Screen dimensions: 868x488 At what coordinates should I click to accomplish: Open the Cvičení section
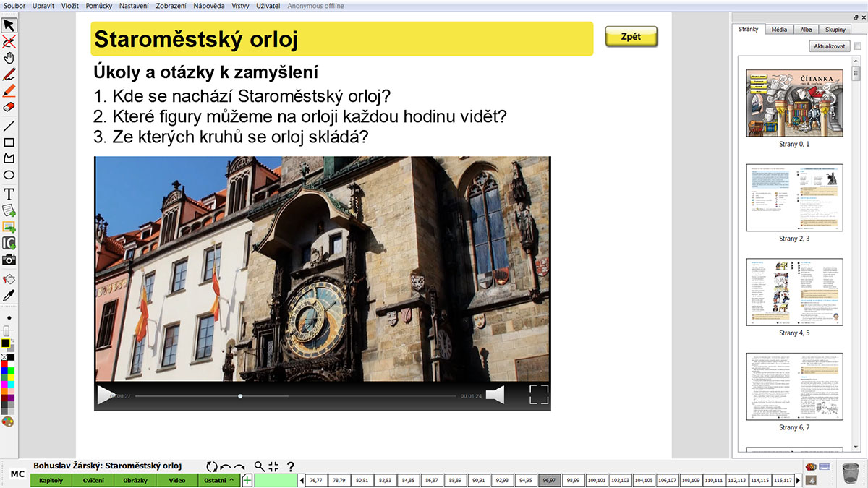pos(93,480)
